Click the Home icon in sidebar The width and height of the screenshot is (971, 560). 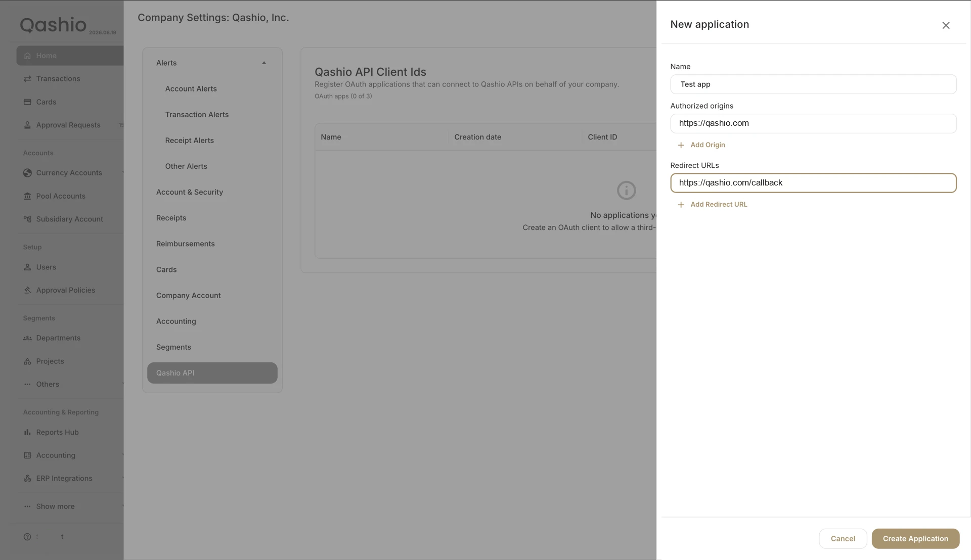tap(27, 56)
